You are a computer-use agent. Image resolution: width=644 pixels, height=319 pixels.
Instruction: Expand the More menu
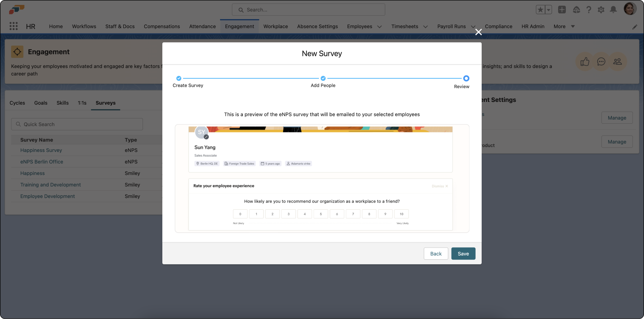tap(573, 26)
